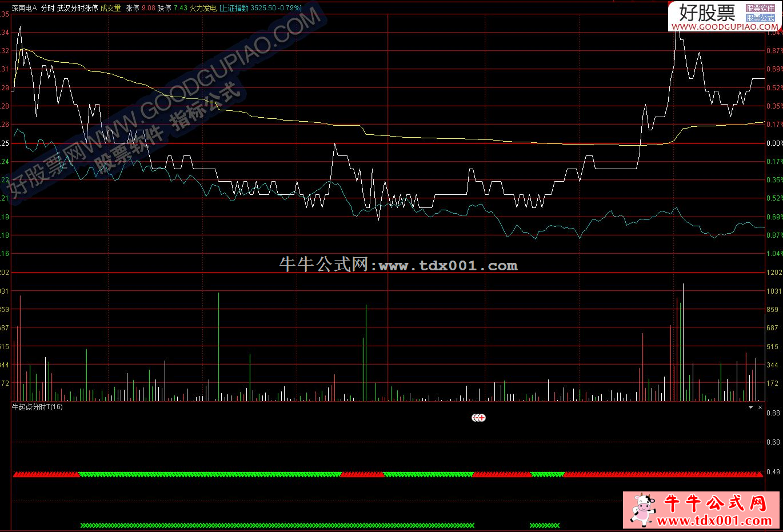783x532 pixels.
Task: Close the 牛起点分时T indicator panel
Action: (x=760, y=407)
